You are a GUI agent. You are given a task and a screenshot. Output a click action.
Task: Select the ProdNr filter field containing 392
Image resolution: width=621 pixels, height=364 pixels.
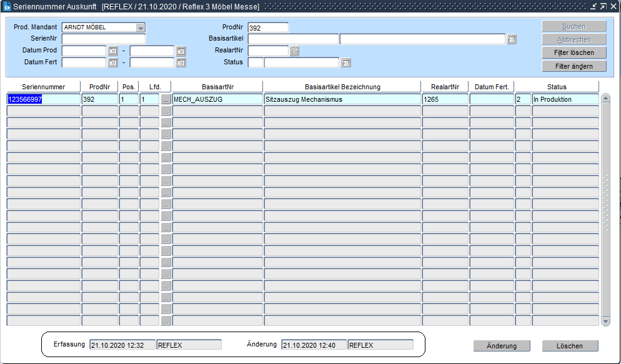pyautogui.click(x=268, y=28)
